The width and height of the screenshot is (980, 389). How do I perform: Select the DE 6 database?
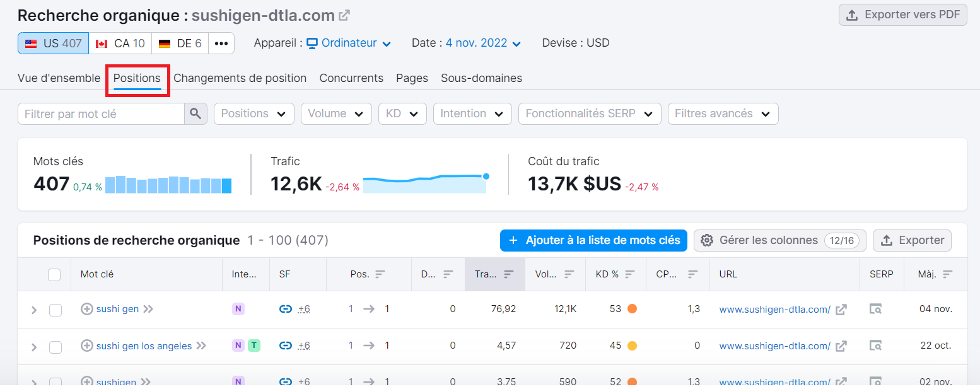[180, 44]
